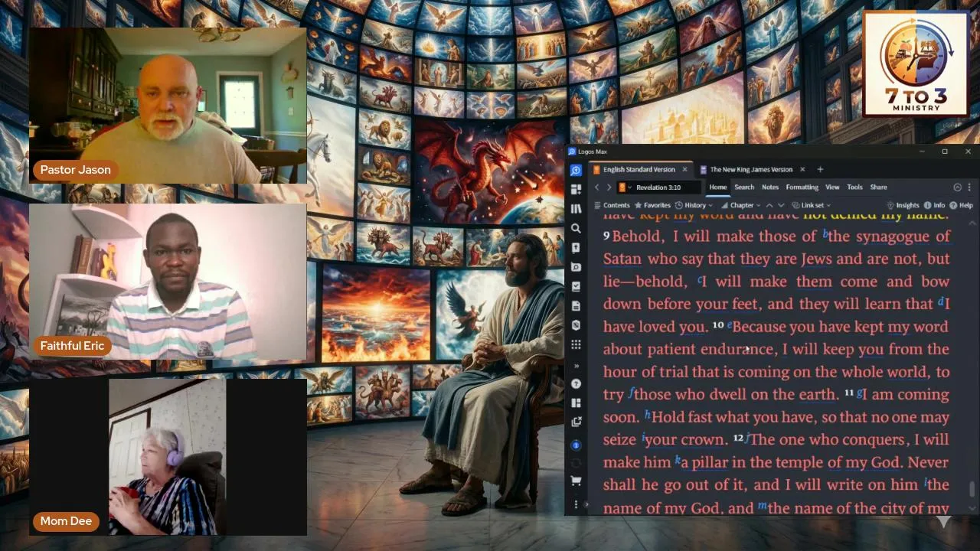The width and height of the screenshot is (980, 551).
Task: Toggle the Insights lightbulb panel
Action: pyautogui.click(x=903, y=205)
